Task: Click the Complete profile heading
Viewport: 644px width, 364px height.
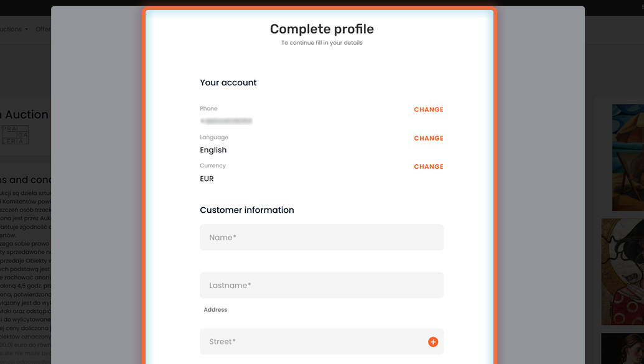Action: pos(322,29)
